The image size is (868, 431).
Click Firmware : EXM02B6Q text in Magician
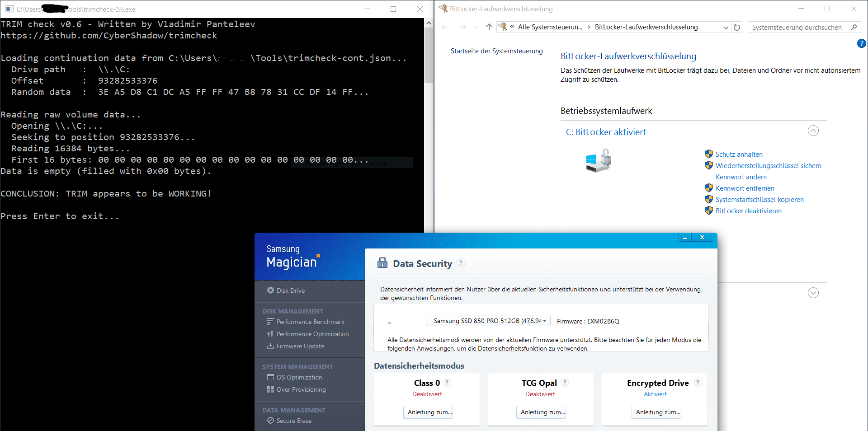tap(588, 321)
